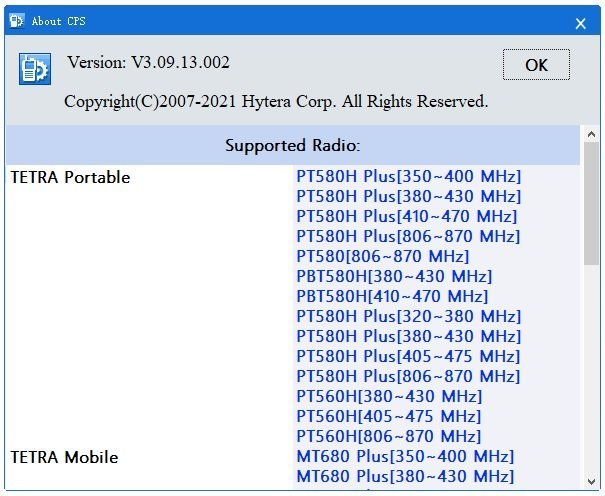
Task: Select PT580H Plus[410~470 MHz] entry
Action: click(406, 216)
